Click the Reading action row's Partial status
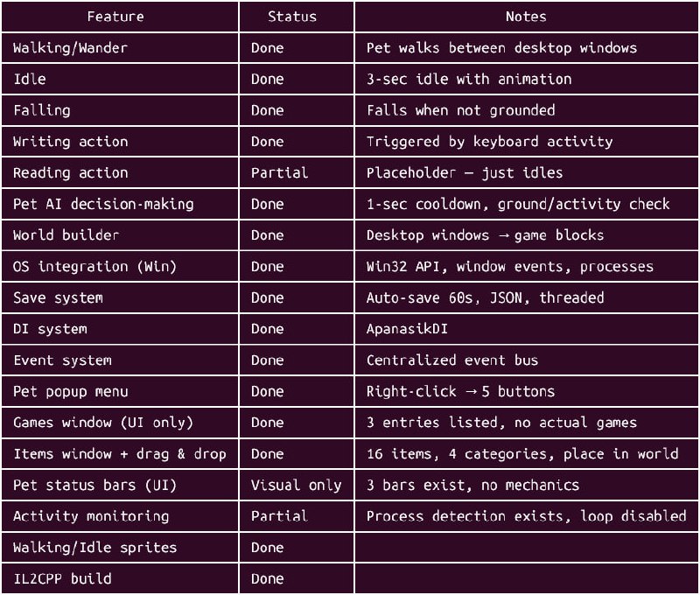This screenshot has width=700, height=595. [x=279, y=173]
